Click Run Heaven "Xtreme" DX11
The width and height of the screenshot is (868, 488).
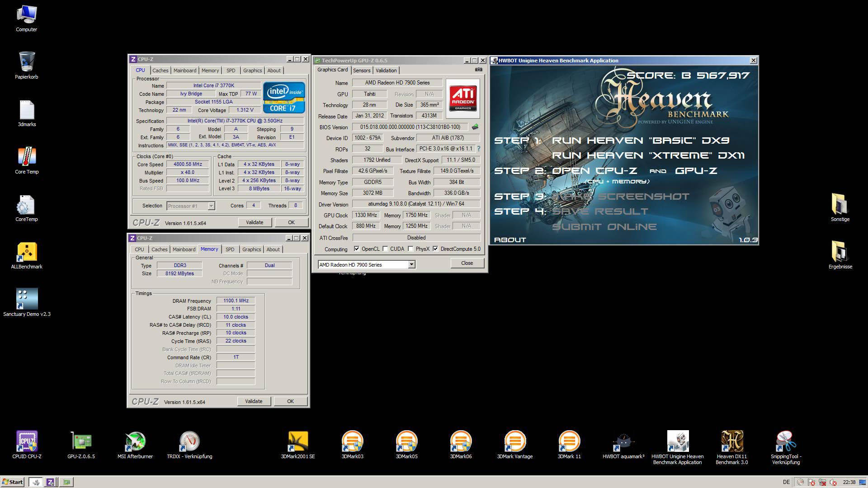point(648,155)
